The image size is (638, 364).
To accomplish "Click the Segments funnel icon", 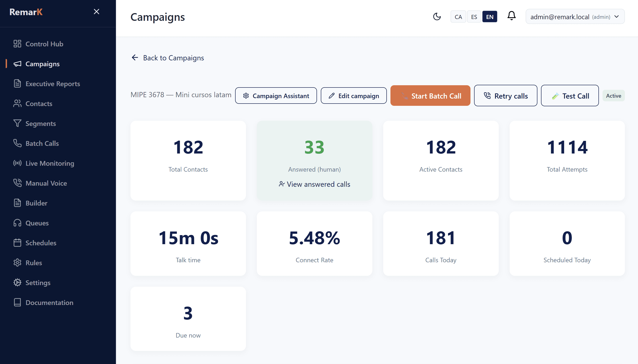I will click(17, 123).
